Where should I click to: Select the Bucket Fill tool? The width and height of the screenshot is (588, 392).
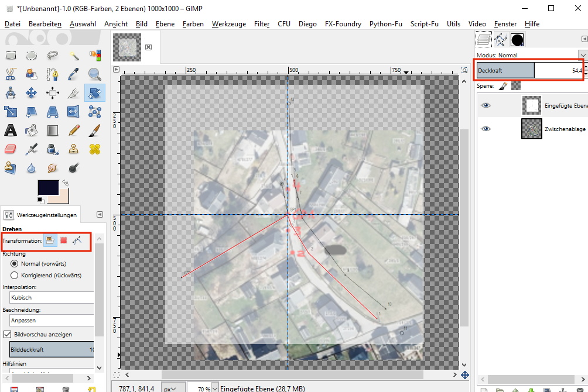tap(31, 130)
